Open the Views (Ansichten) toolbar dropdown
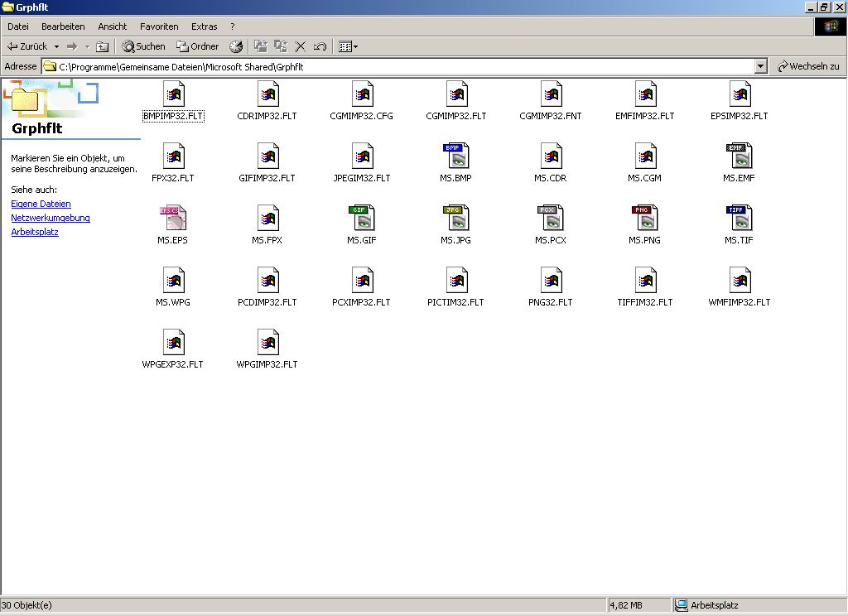 coord(348,46)
